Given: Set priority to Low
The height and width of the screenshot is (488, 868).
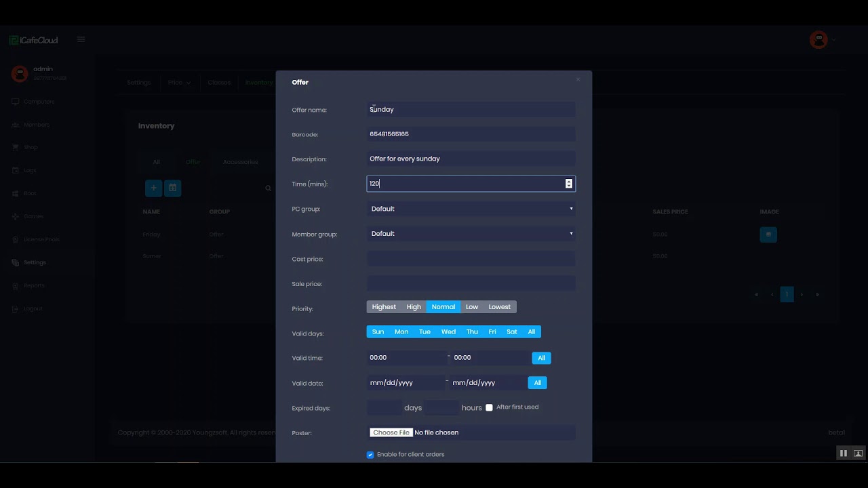Looking at the screenshot, I should [x=472, y=307].
